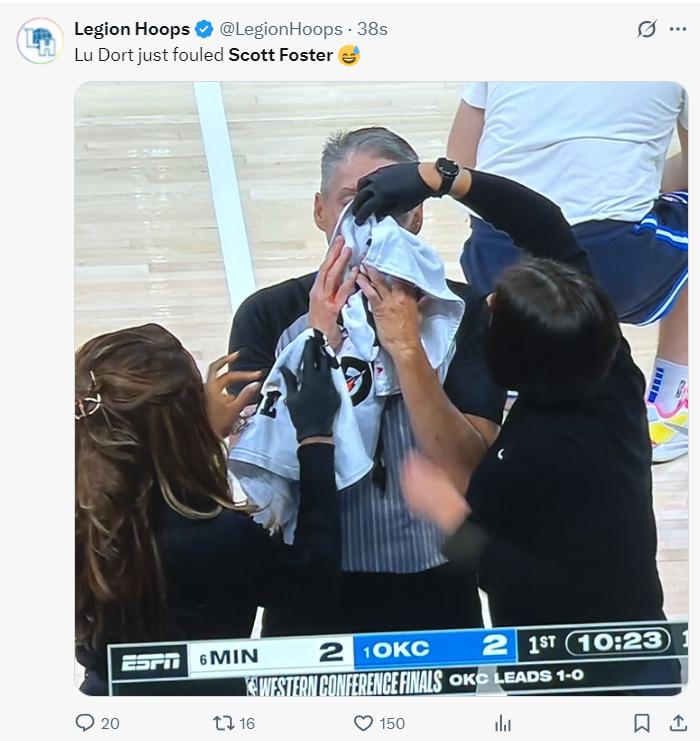Click the Legion Hoops display name

(x=132, y=29)
